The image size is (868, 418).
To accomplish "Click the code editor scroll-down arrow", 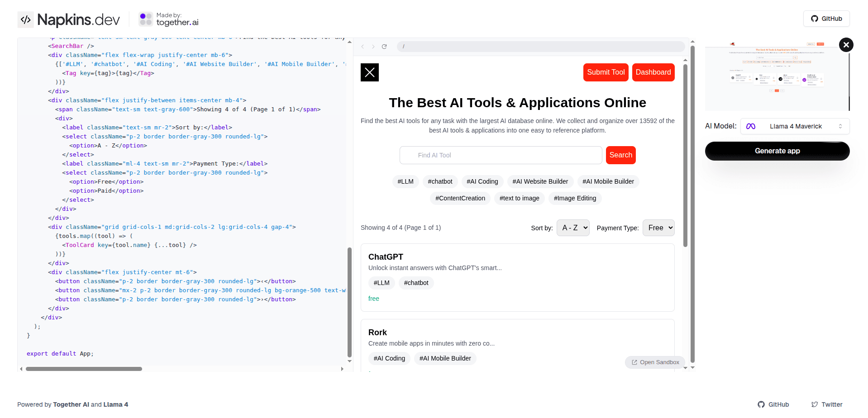I will [349, 361].
